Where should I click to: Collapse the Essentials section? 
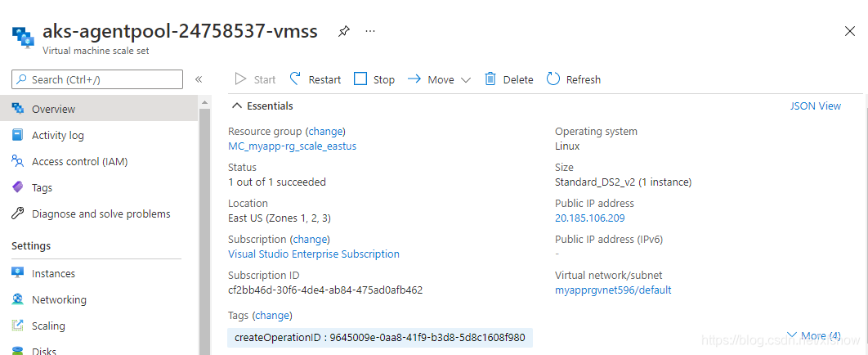click(x=262, y=106)
